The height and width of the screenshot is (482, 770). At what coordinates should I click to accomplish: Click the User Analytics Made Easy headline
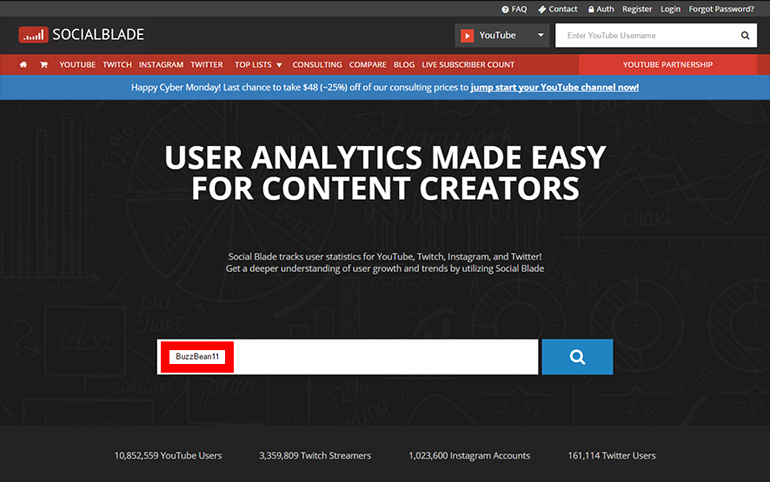[385, 173]
